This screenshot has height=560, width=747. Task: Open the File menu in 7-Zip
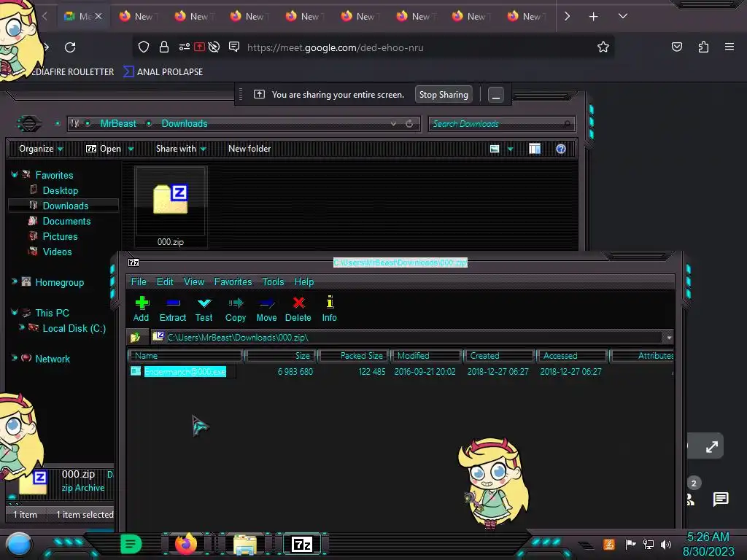click(139, 282)
